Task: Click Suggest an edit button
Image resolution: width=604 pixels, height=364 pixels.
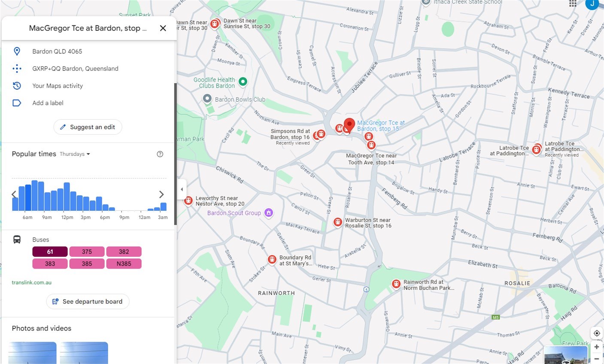Action: point(88,127)
